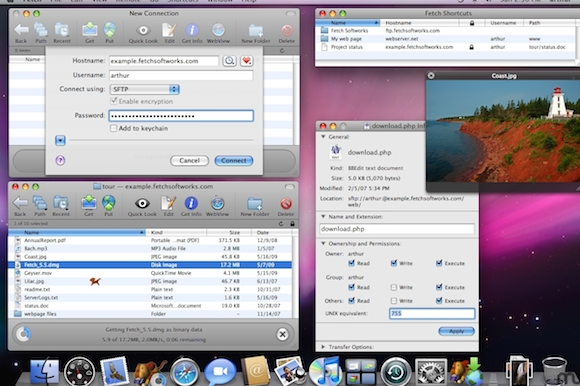Open the Connect using SFTP dropdown
This screenshot has height=386, width=580.
(145, 89)
